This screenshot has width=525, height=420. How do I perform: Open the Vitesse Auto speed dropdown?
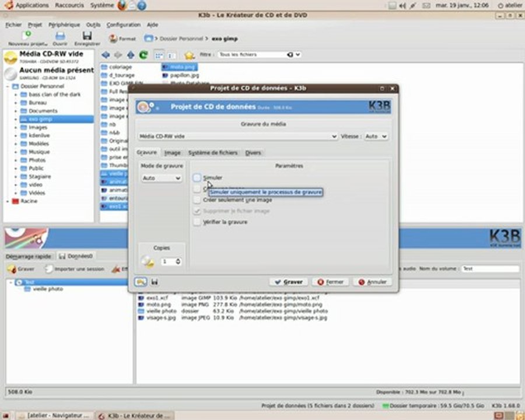376,136
